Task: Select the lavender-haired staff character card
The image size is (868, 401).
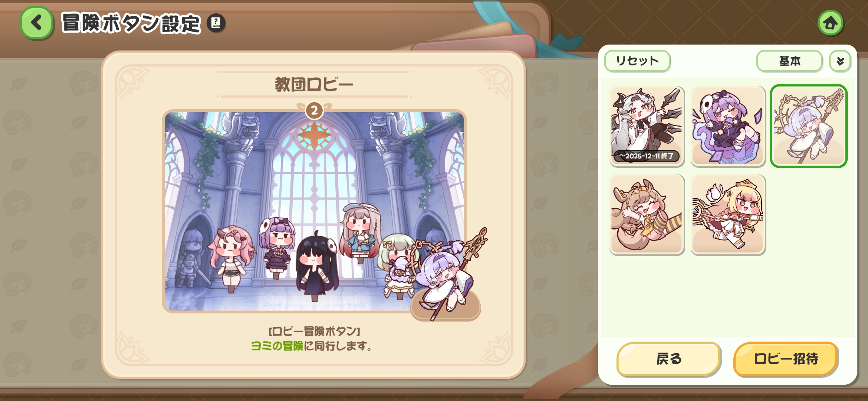Action: pyautogui.click(x=809, y=126)
